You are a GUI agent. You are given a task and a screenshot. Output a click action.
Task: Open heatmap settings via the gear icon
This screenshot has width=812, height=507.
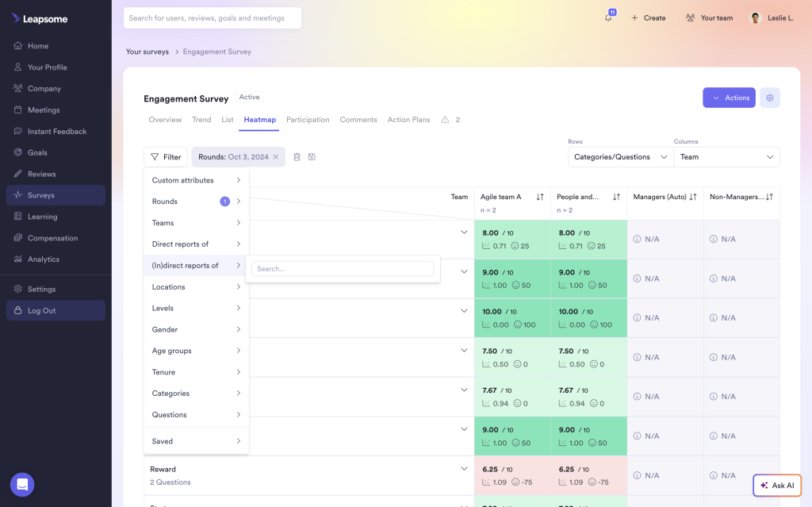769,97
